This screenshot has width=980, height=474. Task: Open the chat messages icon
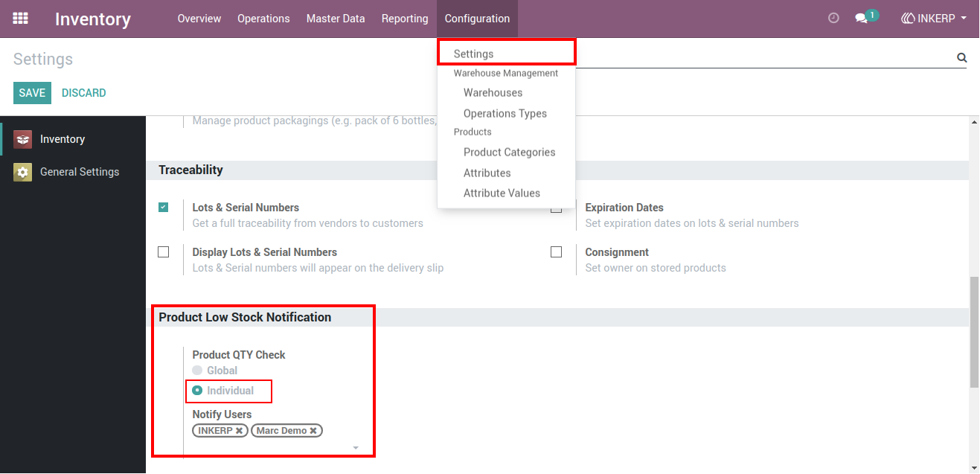click(x=862, y=19)
